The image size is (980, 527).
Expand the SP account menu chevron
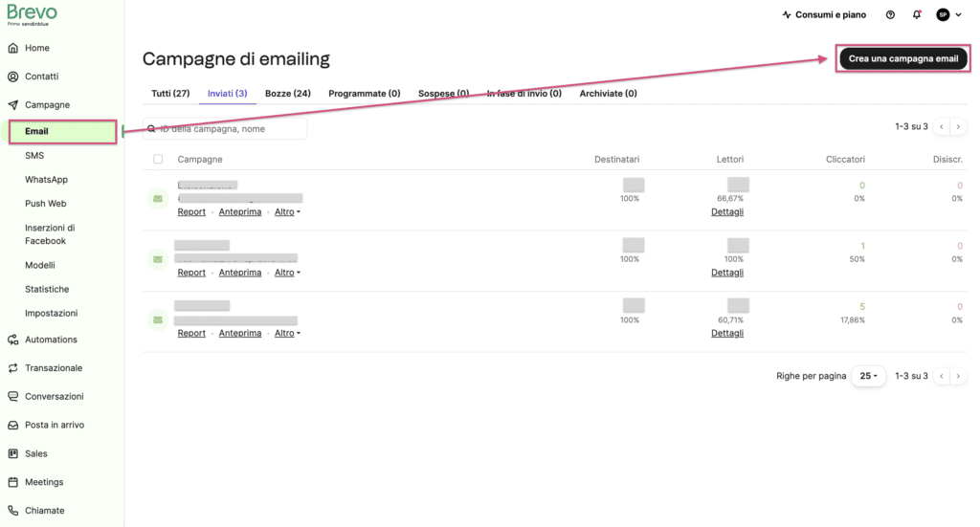click(x=958, y=14)
